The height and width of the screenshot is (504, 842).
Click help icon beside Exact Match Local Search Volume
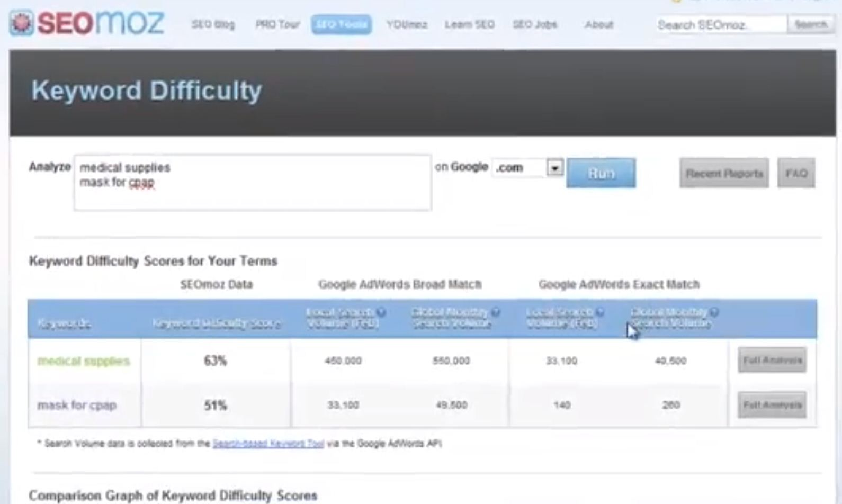point(600,312)
